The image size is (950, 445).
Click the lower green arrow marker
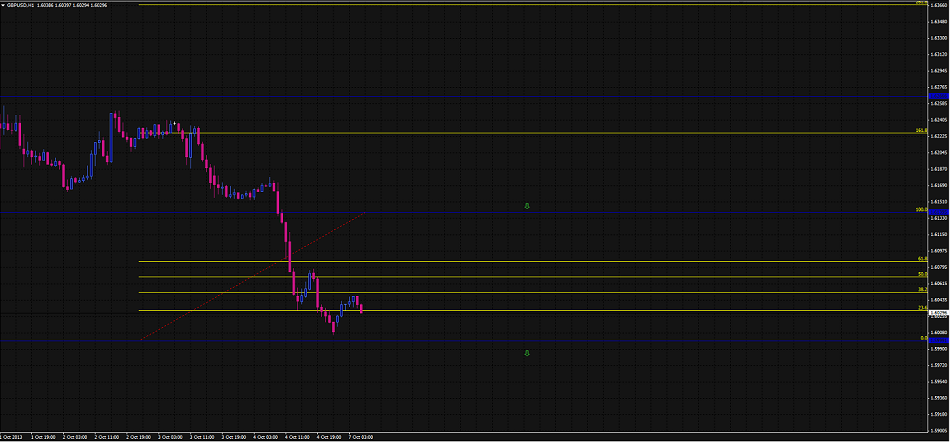pyautogui.click(x=527, y=353)
